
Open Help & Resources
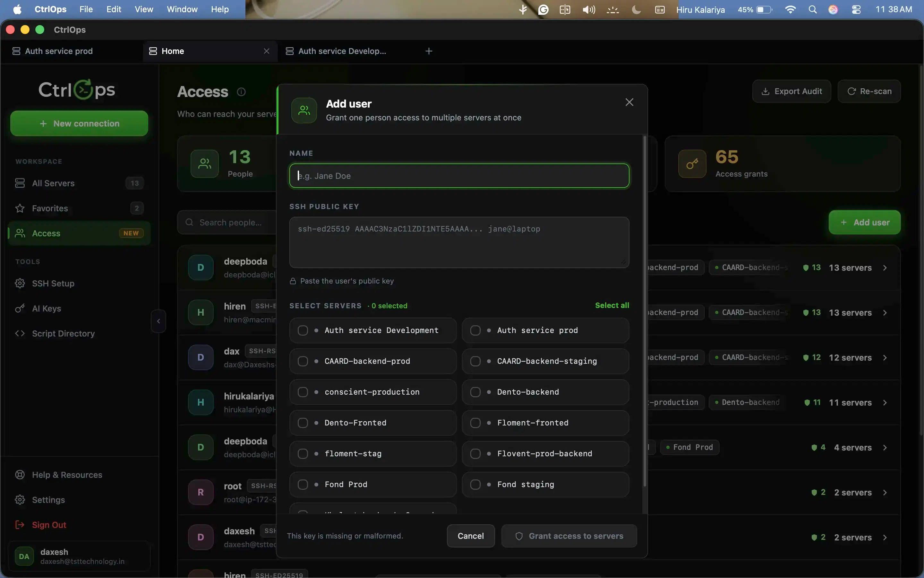click(80, 475)
